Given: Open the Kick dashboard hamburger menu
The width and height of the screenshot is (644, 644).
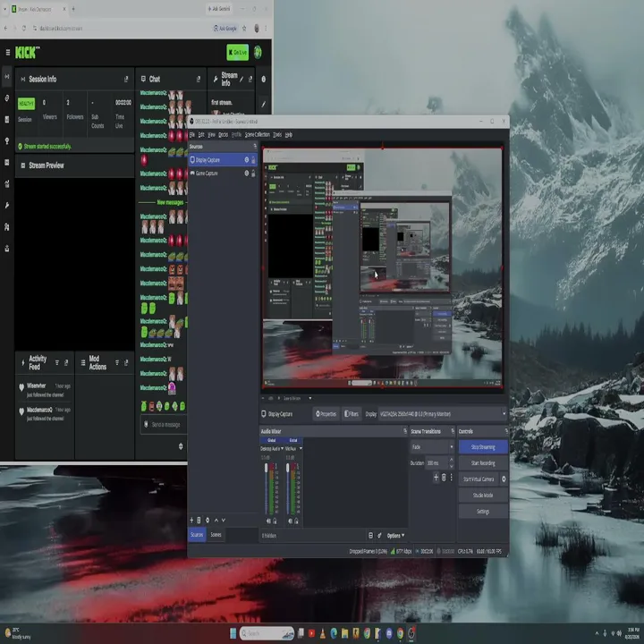Looking at the screenshot, I should [x=8, y=52].
